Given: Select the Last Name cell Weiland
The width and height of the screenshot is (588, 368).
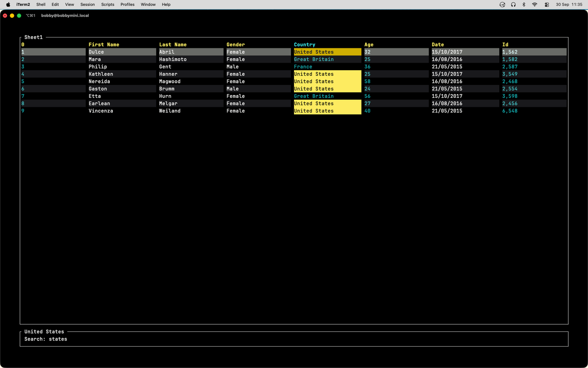Looking at the screenshot, I should click(x=170, y=111).
